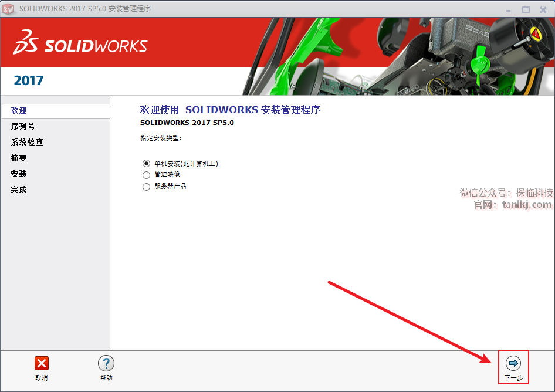
Task: Go to the 欢迎 step in sidebar
Action: (x=19, y=110)
